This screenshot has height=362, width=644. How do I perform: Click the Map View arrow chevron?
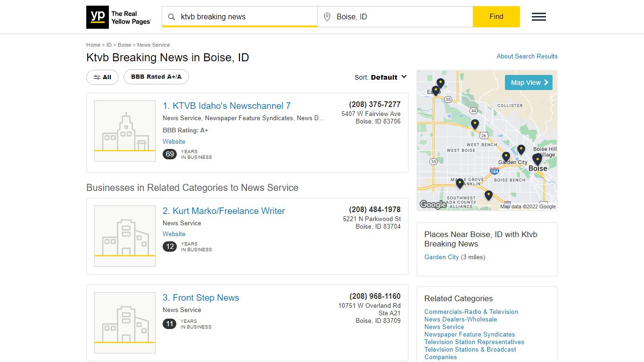click(x=546, y=82)
